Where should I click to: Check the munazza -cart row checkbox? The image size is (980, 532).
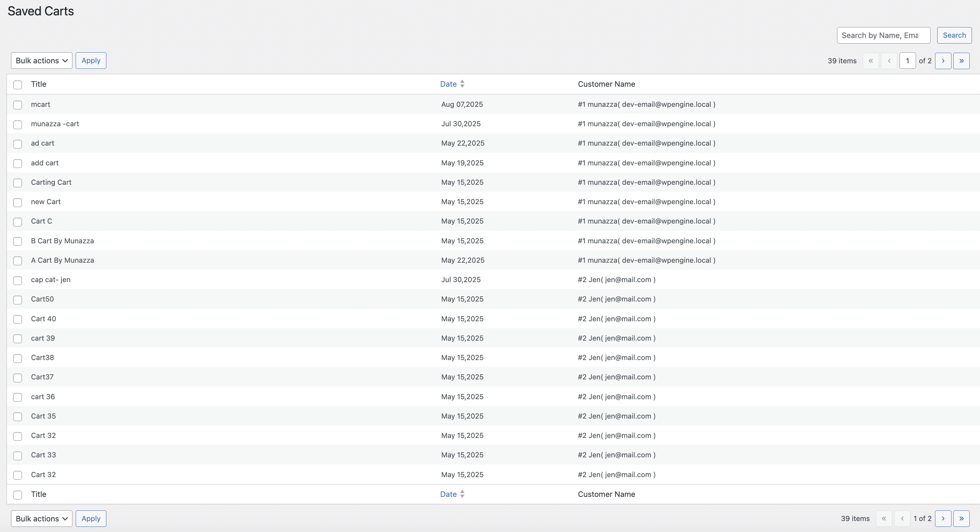click(18, 124)
